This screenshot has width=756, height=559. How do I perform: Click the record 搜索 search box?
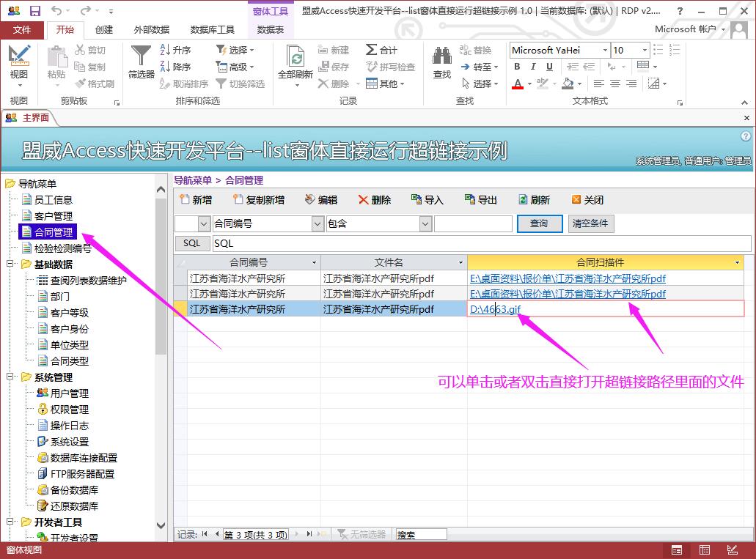(x=421, y=534)
